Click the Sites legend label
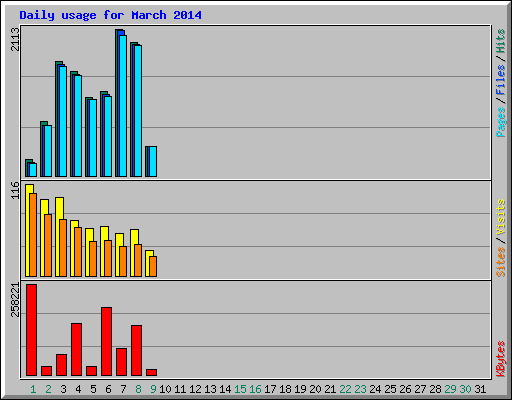This screenshot has height=400, width=512. tap(500, 262)
